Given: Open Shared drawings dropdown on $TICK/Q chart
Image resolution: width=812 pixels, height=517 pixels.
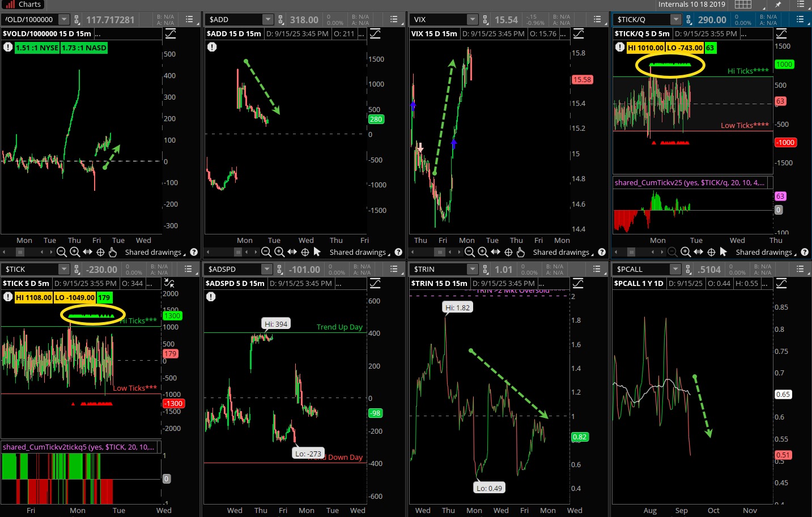Looking at the screenshot, I should coord(766,252).
